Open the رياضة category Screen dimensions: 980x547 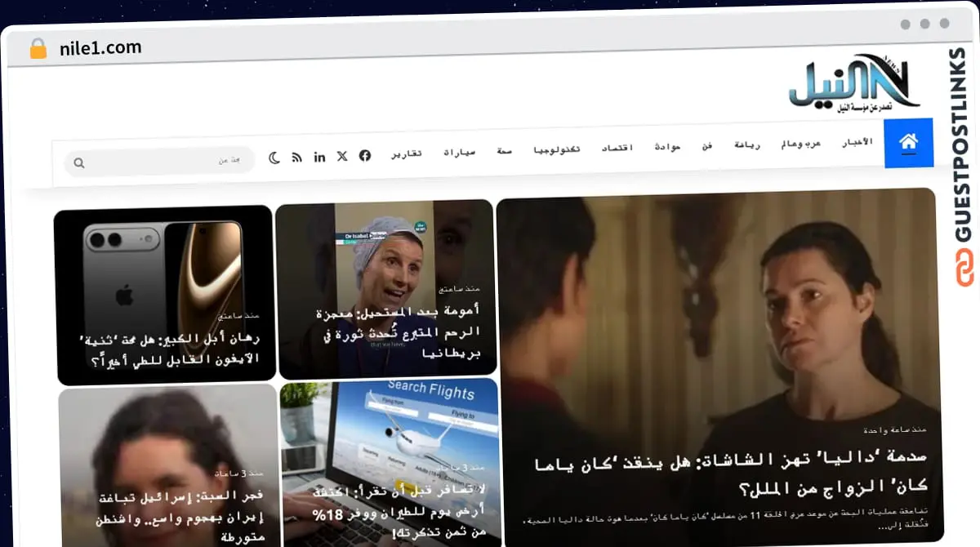pyautogui.click(x=746, y=145)
